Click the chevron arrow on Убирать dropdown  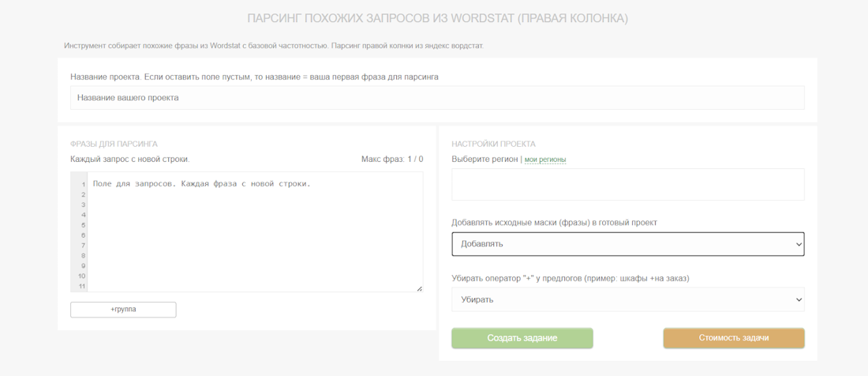tap(798, 300)
